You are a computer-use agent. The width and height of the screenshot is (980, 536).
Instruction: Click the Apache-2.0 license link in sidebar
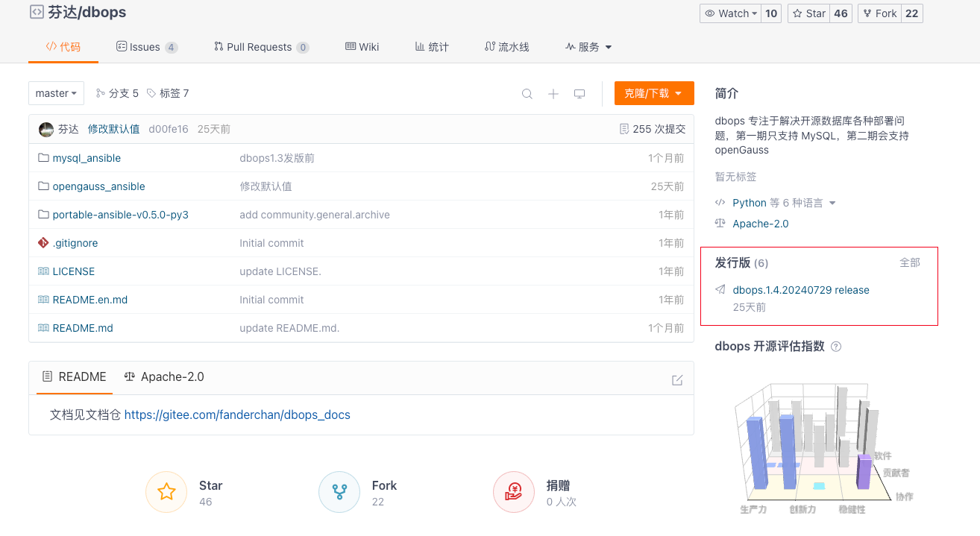coord(761,224)
